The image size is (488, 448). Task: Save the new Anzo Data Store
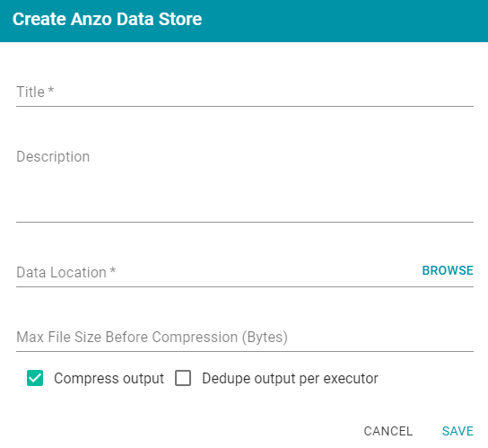point(457,431)
